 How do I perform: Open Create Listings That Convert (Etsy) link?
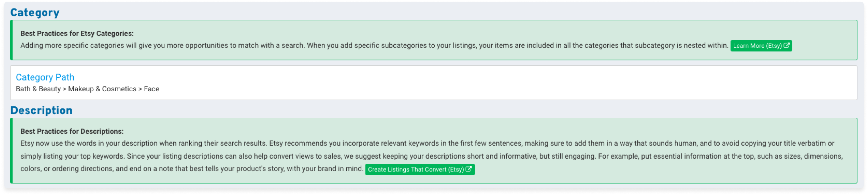pyautogui.click(x=419, y=170)
